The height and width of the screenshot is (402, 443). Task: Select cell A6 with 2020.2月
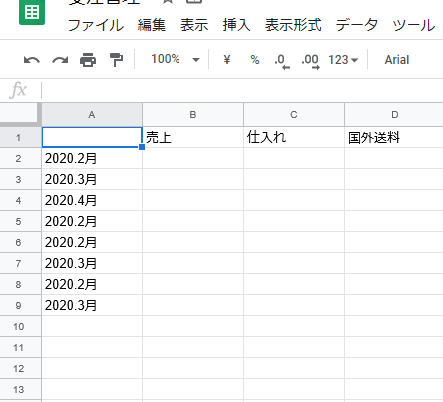pos(92,242)
